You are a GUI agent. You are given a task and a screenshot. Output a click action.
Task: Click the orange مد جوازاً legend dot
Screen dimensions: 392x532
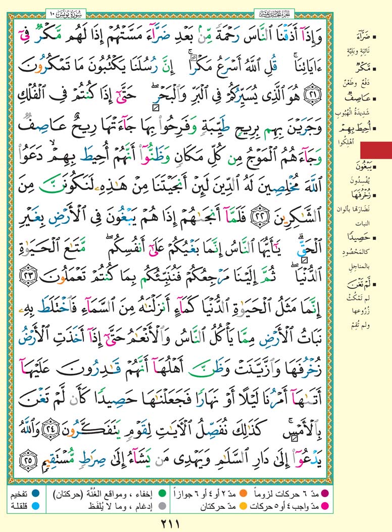pyautogui.click(x=243, y=492)
